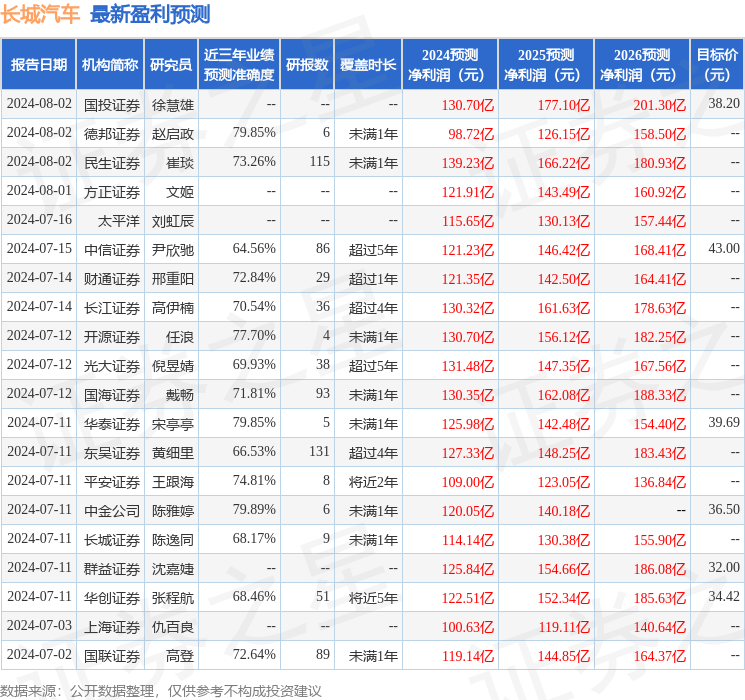Select the 中信证券 cell
745x700 pixels.
point(112,250)
